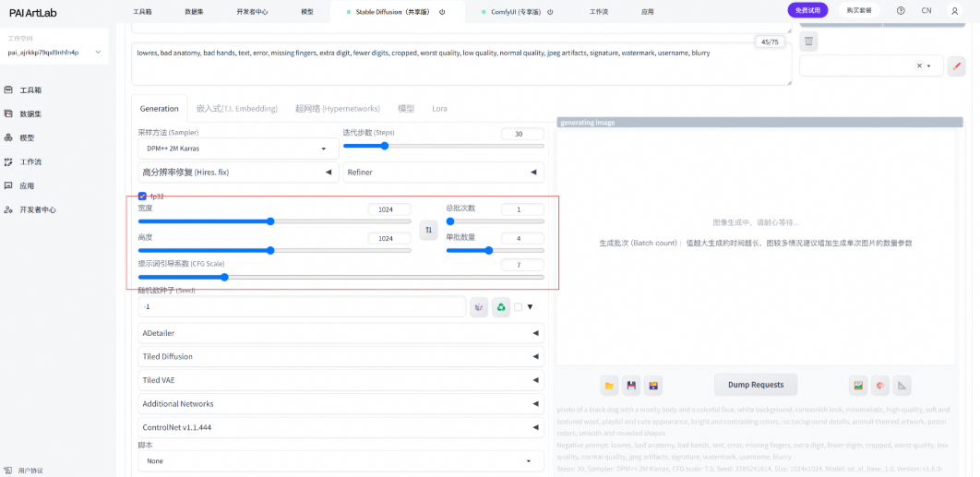Open the user account avatar icon

[x=954, y=11]
